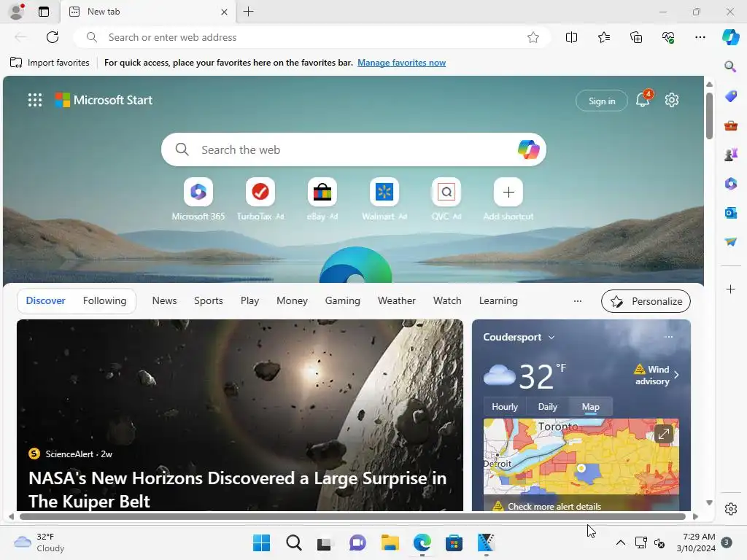
Task: Open Copilot in Edge toolbar
Action: [730, 37]
